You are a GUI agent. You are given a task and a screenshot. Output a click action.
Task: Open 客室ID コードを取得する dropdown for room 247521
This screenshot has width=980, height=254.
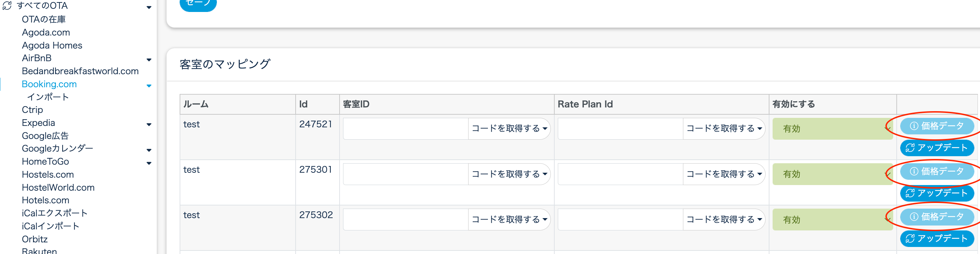509,129
